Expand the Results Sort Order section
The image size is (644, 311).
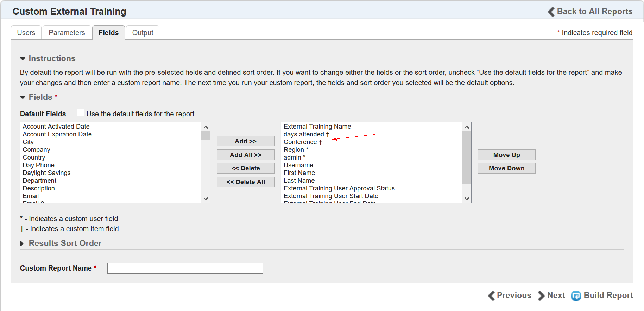22,244
